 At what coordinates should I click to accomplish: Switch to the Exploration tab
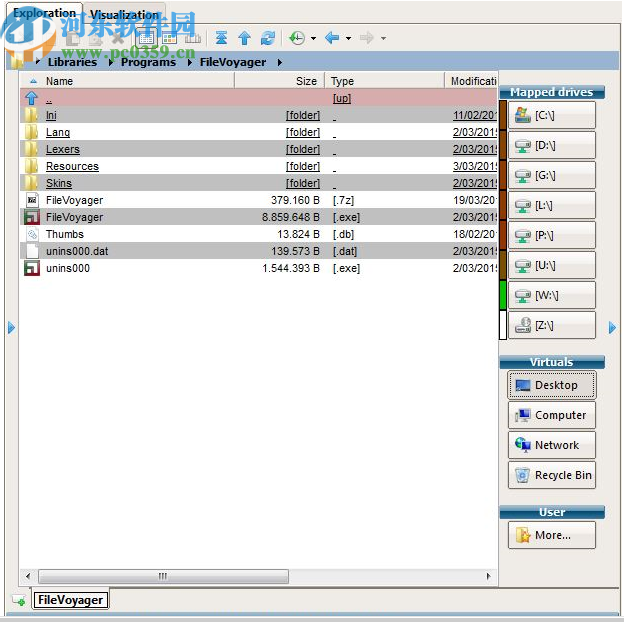pos(44,13)
